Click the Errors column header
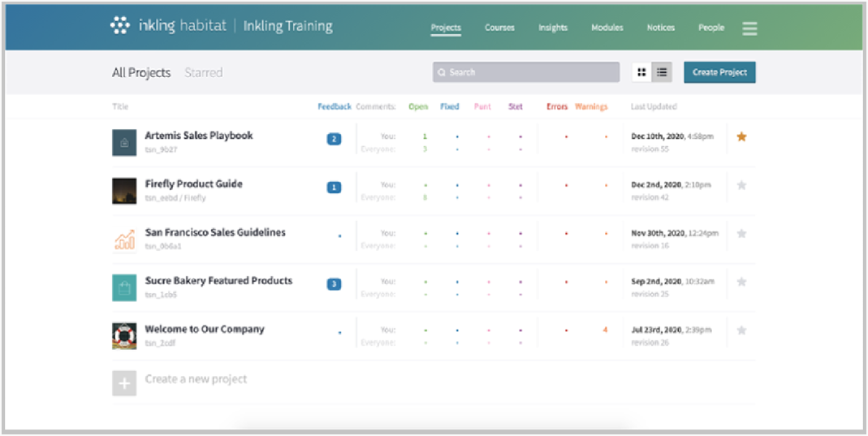 pos(557,107)
